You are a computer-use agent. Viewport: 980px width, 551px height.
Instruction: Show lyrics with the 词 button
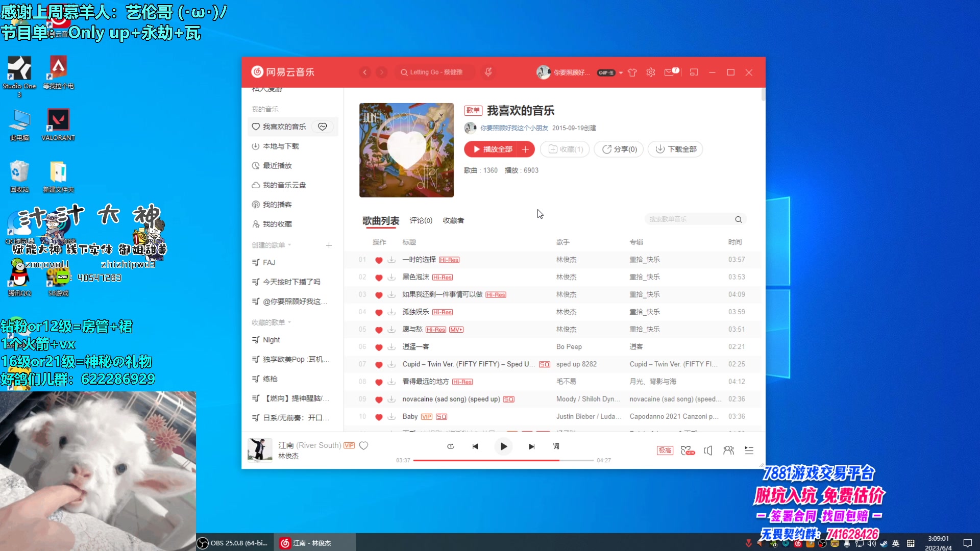point(556,446)
